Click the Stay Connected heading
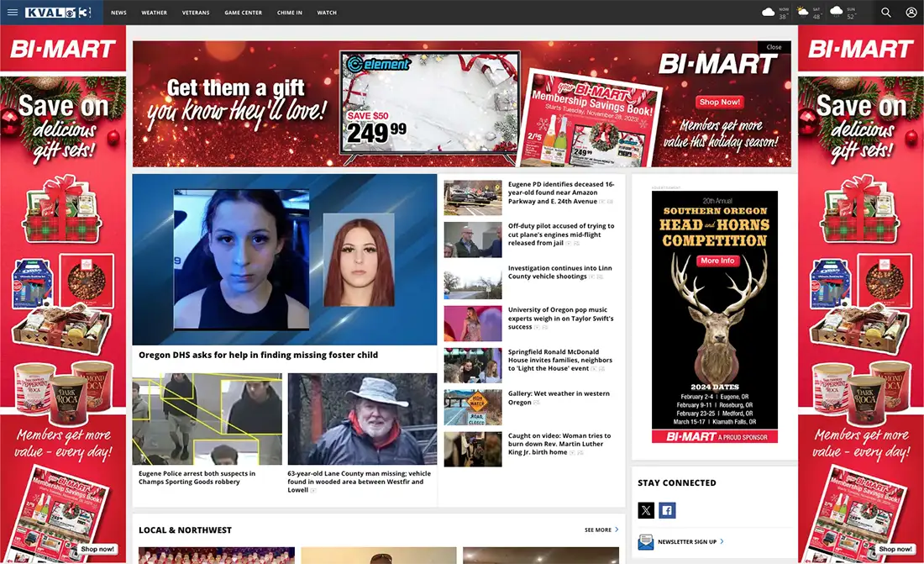 pyautogui.click(x=676, y=482)
